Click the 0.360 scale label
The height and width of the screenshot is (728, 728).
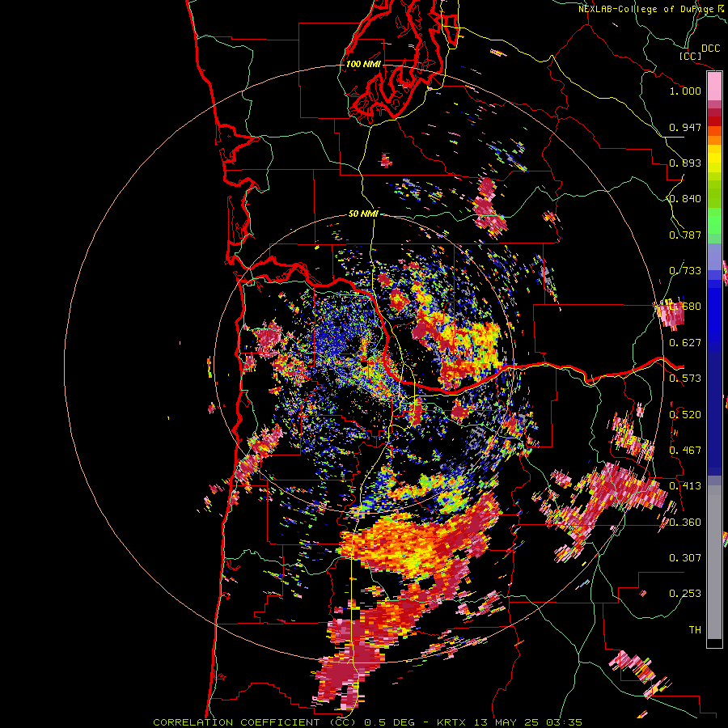pos(685,523)
